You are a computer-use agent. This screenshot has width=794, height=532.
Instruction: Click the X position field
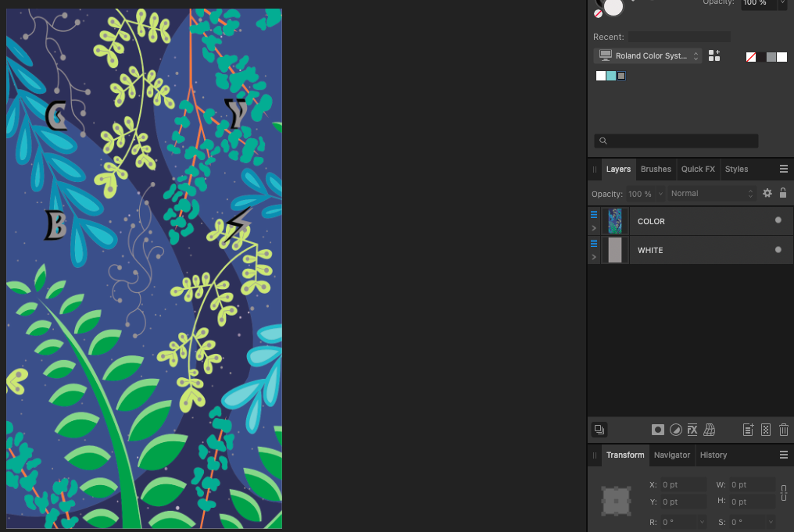[x=683, y=484]
